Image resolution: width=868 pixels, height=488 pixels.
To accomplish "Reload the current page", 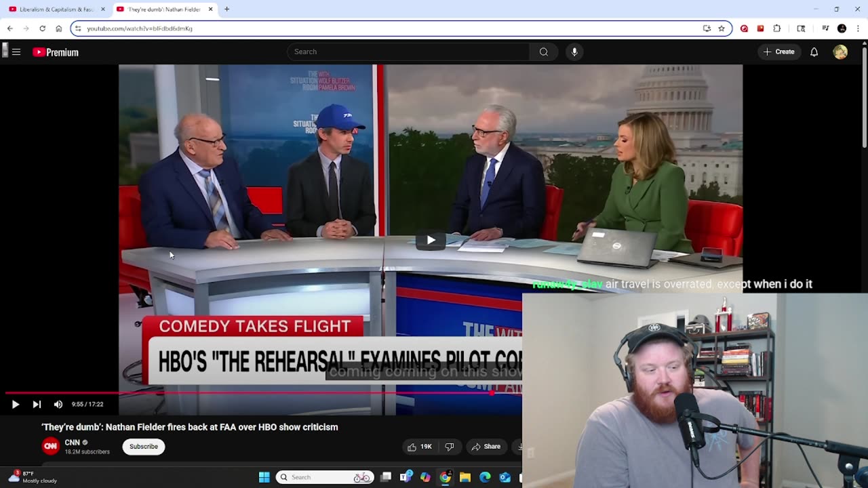I will pyautogui.click(x=42, y=28).
